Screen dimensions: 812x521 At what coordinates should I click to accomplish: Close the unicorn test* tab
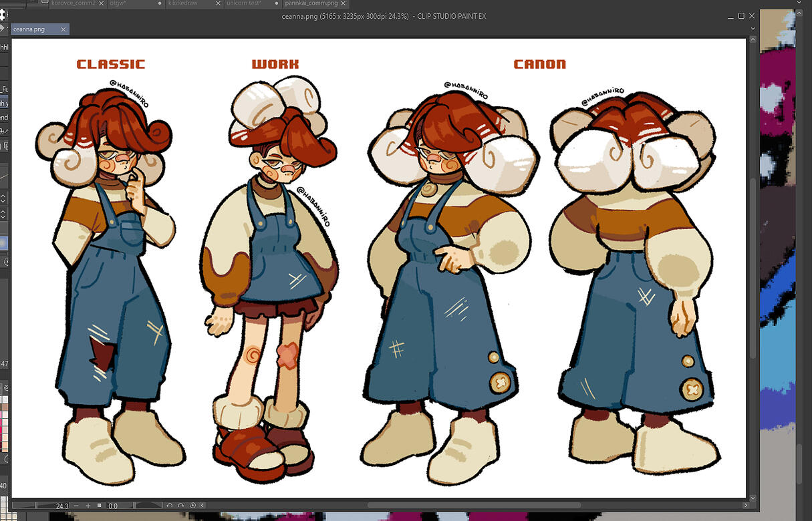[x=276, y=3]
